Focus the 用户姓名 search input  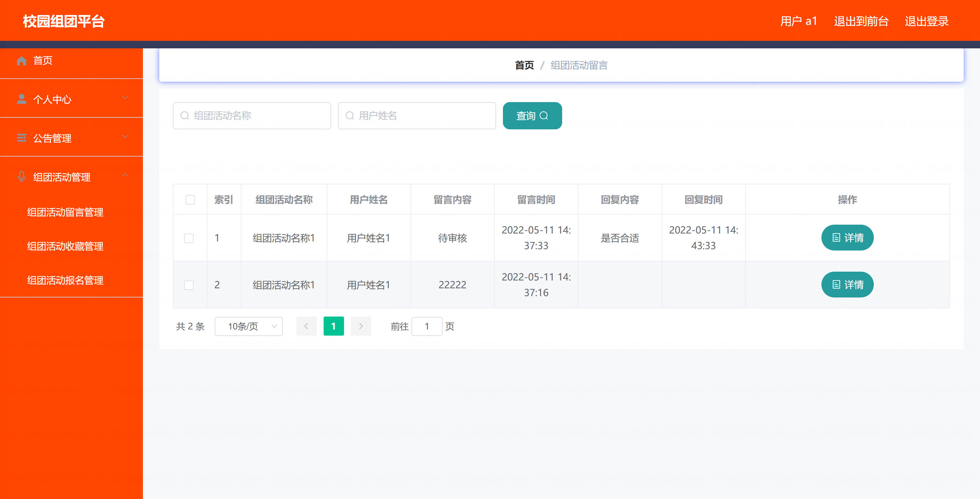(x=417, y=116)
